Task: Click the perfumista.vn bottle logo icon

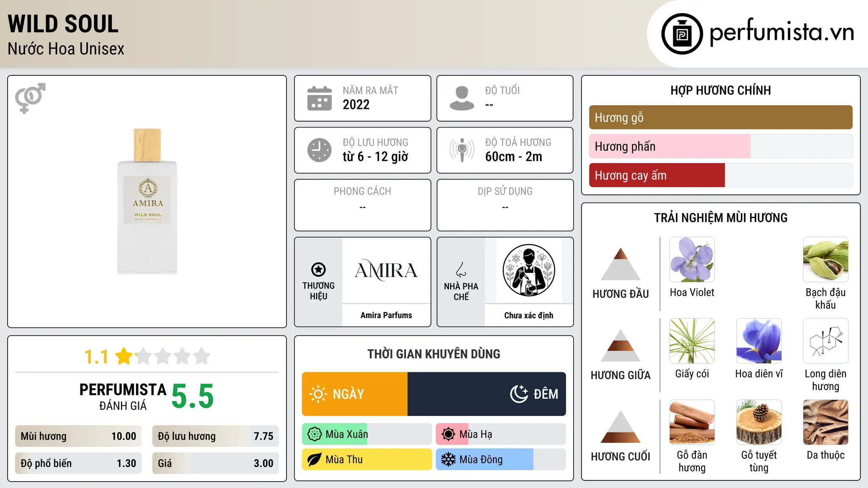Action: (682, 33)
